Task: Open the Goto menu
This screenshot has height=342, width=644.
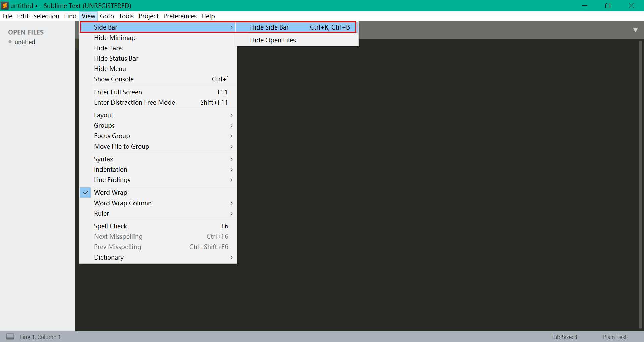Action: tap(107, 16)
